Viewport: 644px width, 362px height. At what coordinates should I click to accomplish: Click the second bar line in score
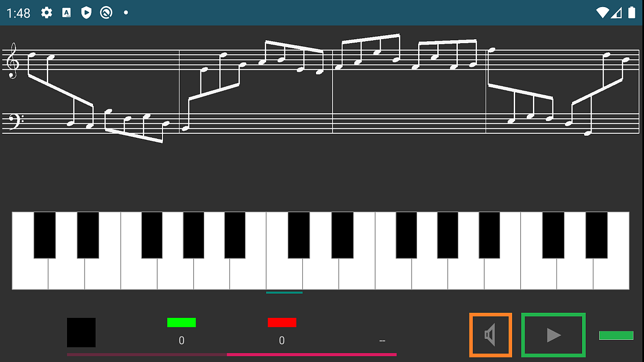[333, 91]
